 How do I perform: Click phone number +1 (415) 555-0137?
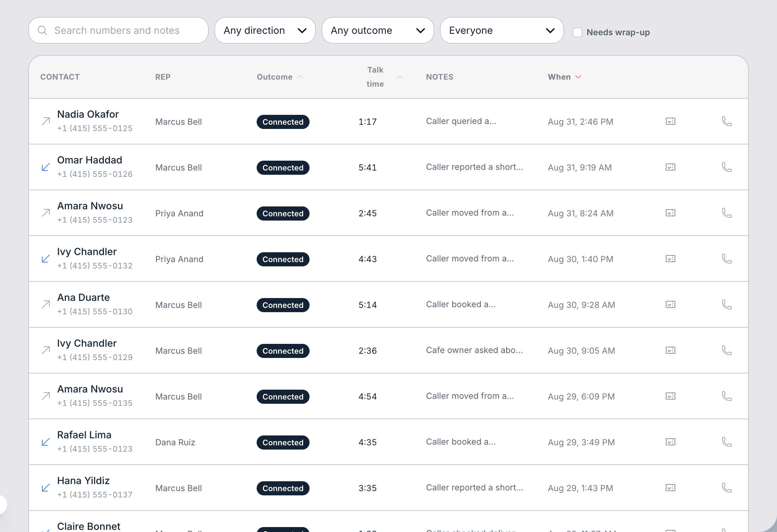pos(95,495)
